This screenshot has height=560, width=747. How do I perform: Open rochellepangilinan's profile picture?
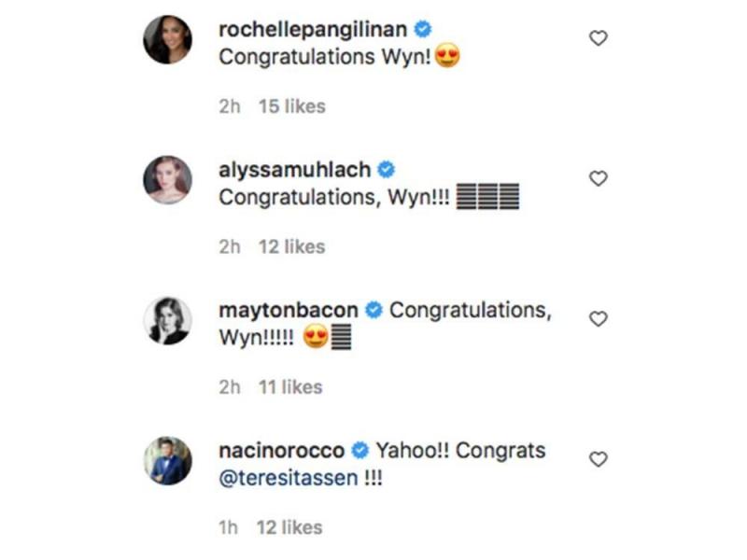[168, 40]
